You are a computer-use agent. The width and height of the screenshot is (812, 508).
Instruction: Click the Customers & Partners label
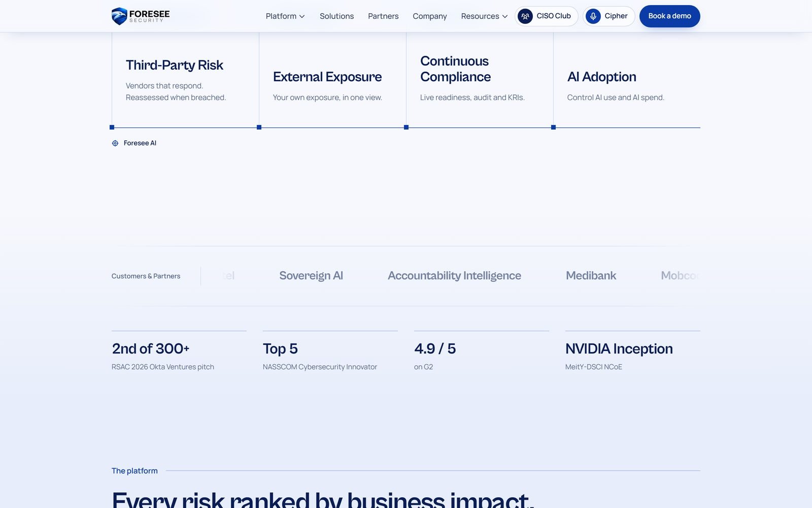click(x=146, y=276)
